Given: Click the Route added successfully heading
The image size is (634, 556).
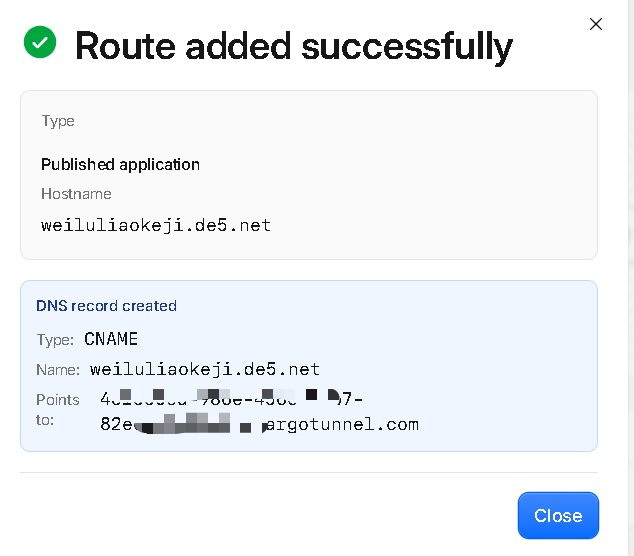Looking at the screenshot, I should [294, 47].
